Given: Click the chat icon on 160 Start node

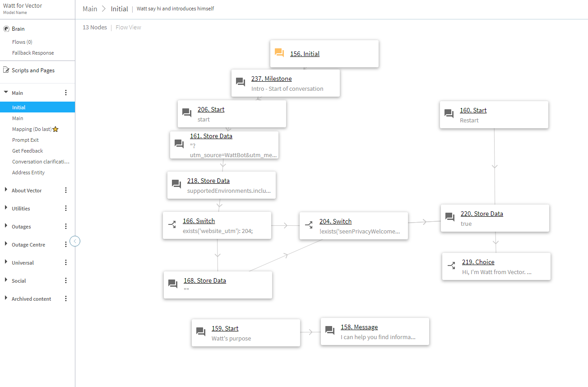Looking at the screenshot, I should [449, 114].
